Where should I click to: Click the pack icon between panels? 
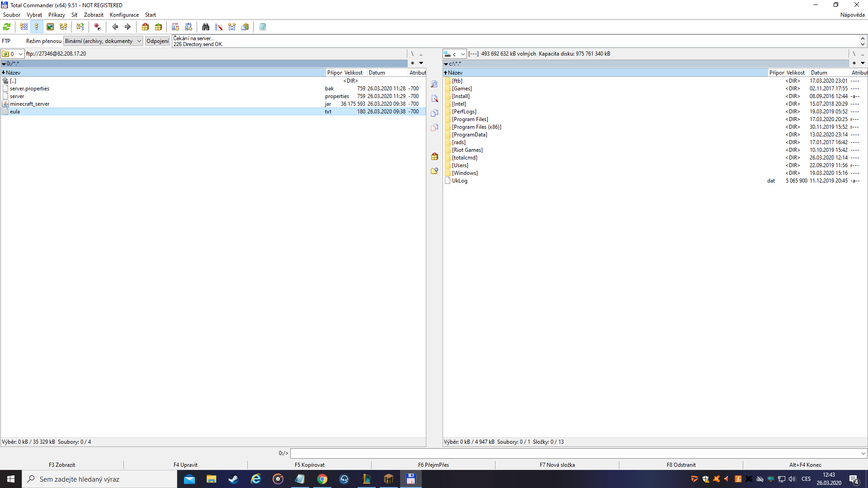(x=434, y=156)
